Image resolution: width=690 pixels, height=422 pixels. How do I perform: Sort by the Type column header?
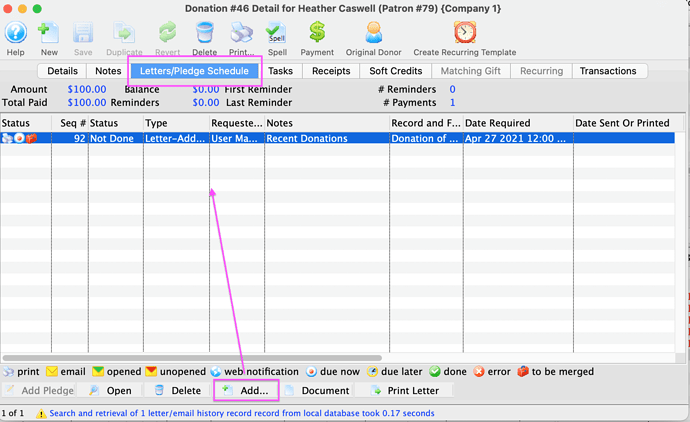coord(176,123)
